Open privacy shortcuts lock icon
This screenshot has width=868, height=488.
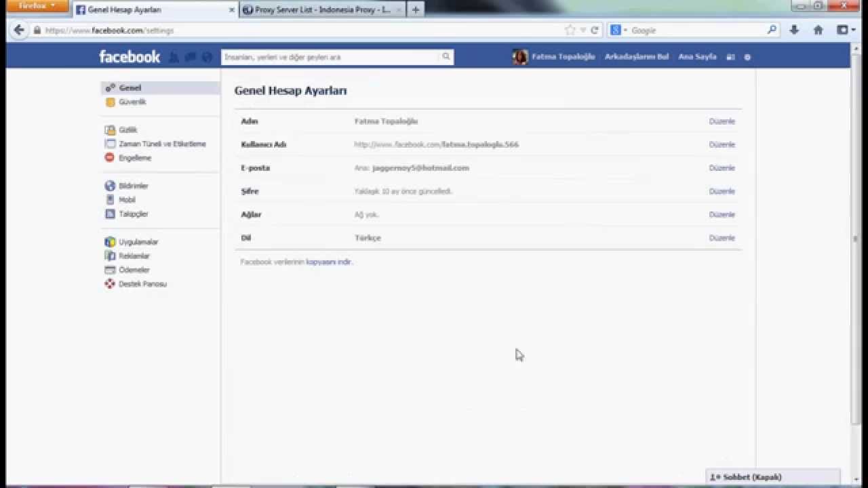tap(730, 58)
